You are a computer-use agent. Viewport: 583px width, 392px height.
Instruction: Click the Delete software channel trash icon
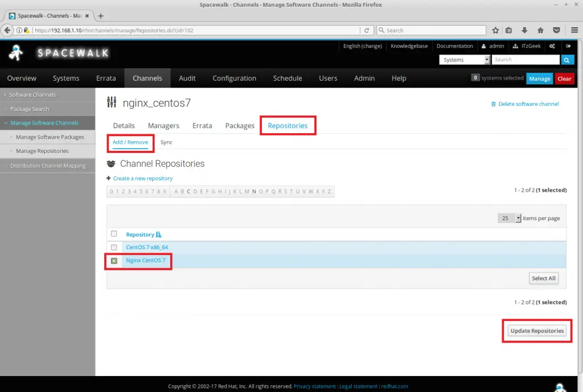pyautogui.click(x=494, y=104)
